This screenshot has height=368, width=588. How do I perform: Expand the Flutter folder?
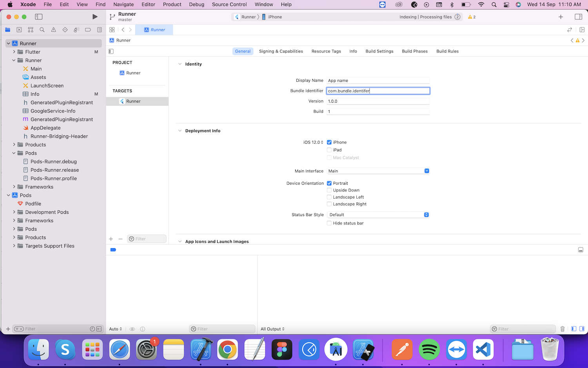[x=14, y=52]
